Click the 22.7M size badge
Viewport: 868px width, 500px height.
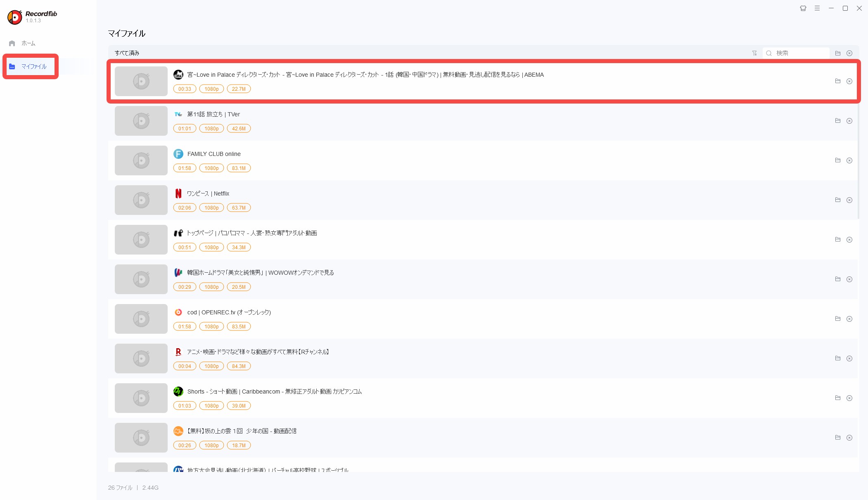(239, 89)
